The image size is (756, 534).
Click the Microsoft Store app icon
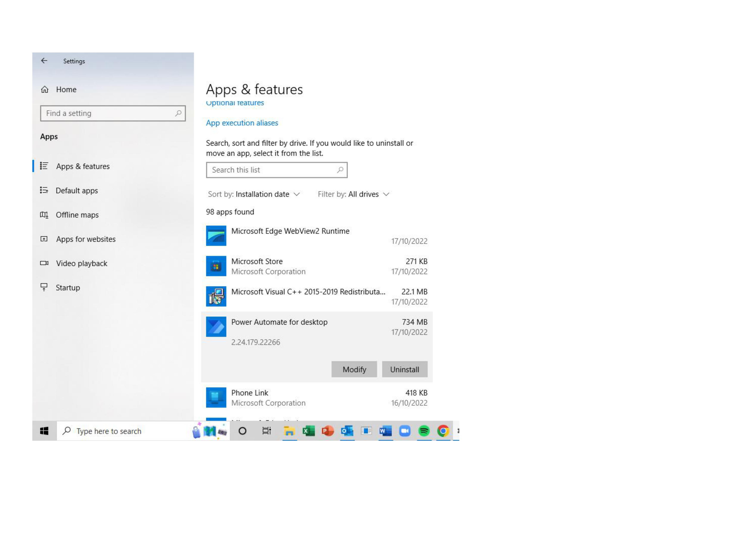pyautogui.click(x=216, y=266)
